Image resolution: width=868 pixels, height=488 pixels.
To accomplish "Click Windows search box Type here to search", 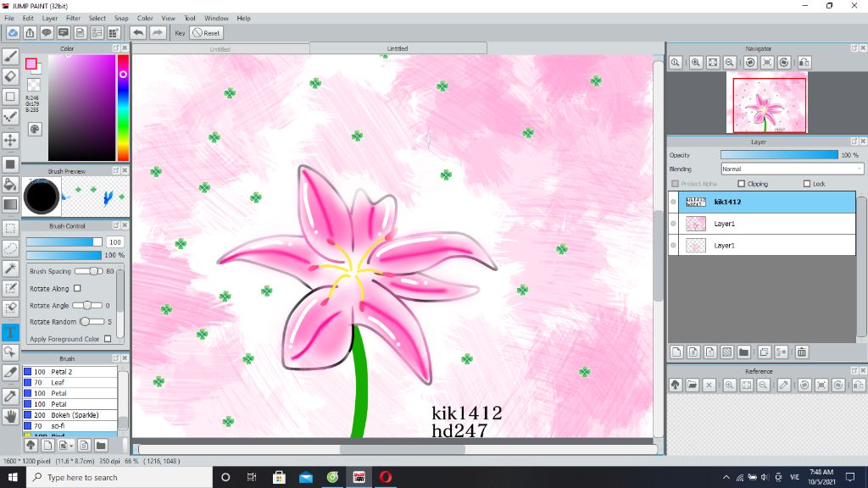I will coord(120,477).
